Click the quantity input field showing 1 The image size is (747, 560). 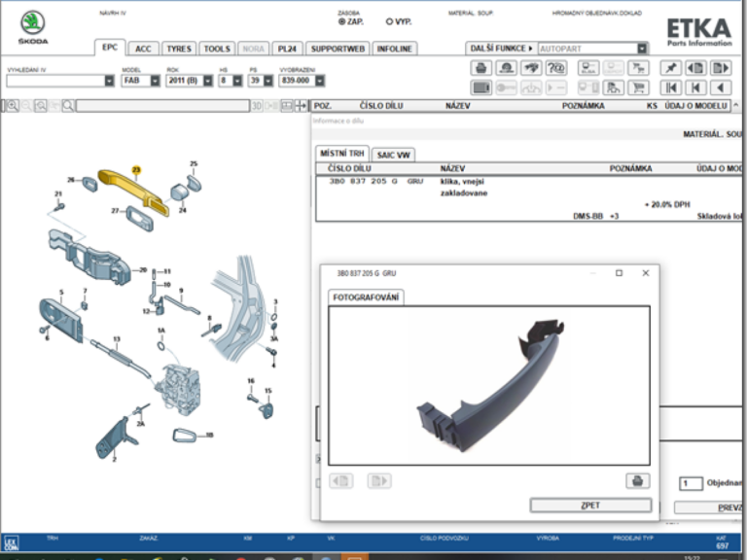[690, 483]
